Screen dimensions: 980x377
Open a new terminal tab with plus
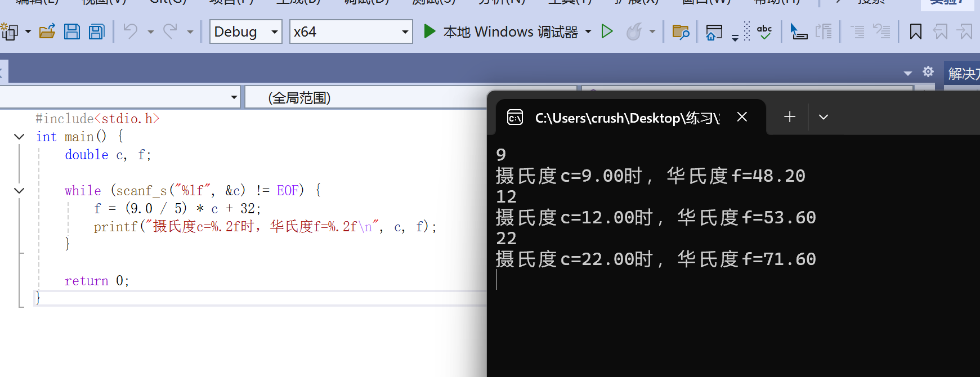(790, 116)
